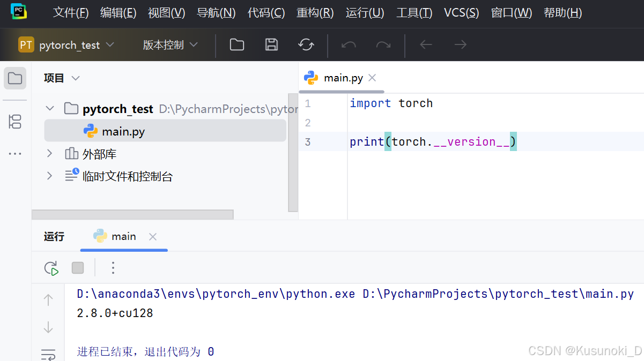Image resolution: width=644 pixels, height=361 pixels.
Task: Open the 导航(N) menu
Action: (x=216, y=13)
